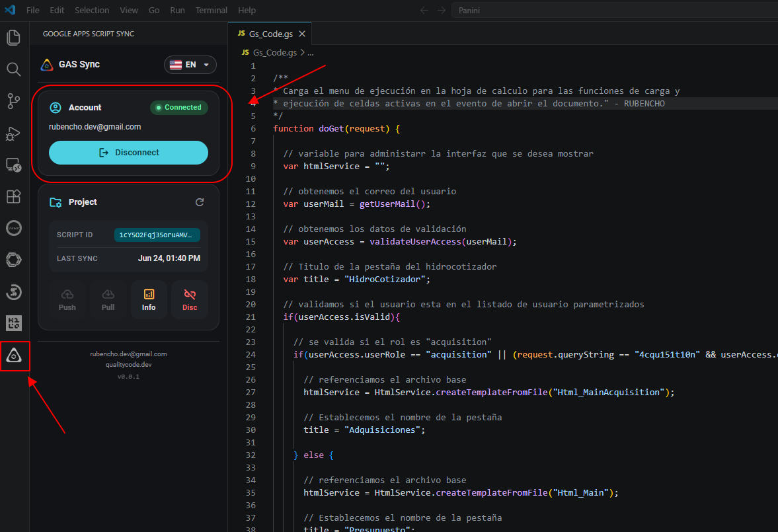Click the Account user icon
The width and height of the screenshot is (778, 532).
[56, 108]
